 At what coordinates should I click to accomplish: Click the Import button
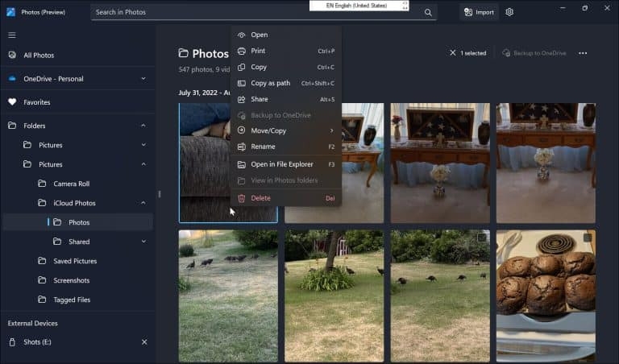click(x=479, y=12)
